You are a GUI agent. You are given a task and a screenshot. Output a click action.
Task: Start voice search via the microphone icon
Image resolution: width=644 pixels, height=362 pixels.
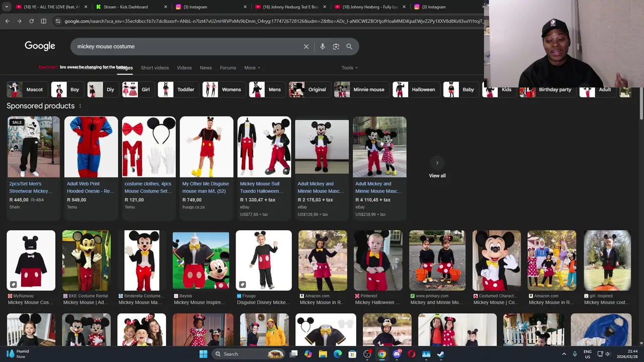(x=323, y=46)
